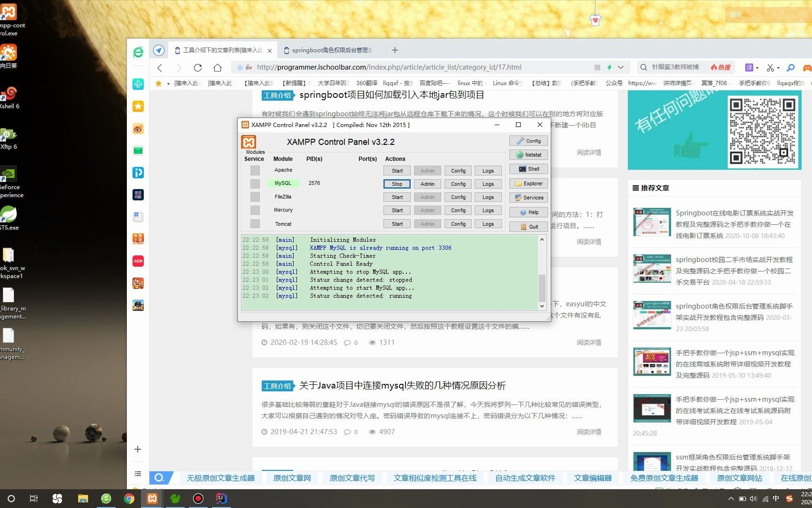Launch Shell from XAMPP panel
The image size is (812, 508).
[528, 169]
